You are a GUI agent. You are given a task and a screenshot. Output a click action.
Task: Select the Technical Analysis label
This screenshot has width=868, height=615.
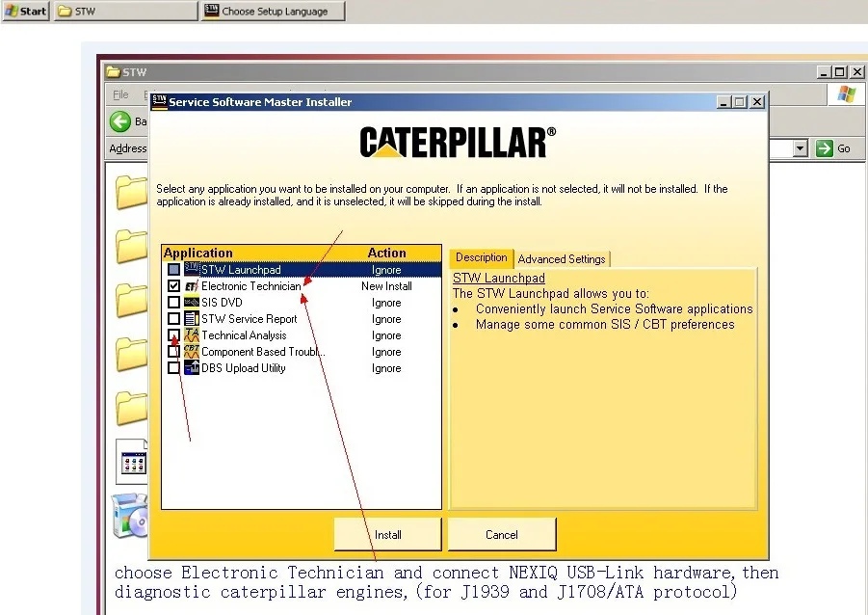tap(244, 335)
